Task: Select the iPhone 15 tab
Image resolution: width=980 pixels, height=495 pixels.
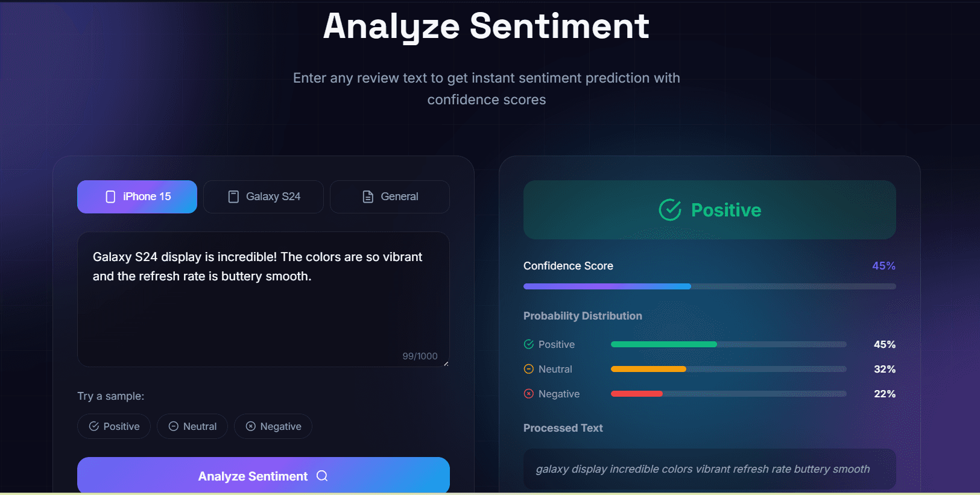Action: tap(137, 196)
